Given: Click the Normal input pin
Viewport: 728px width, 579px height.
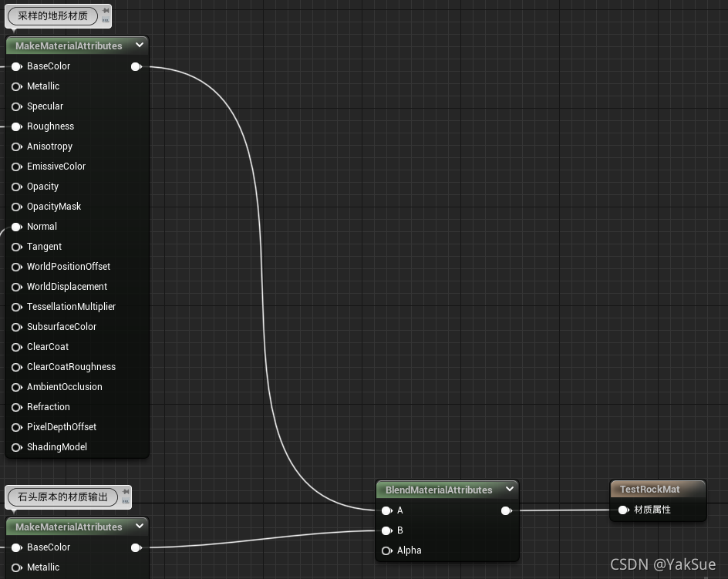Looking at the screenshot, I should [17, 227].
